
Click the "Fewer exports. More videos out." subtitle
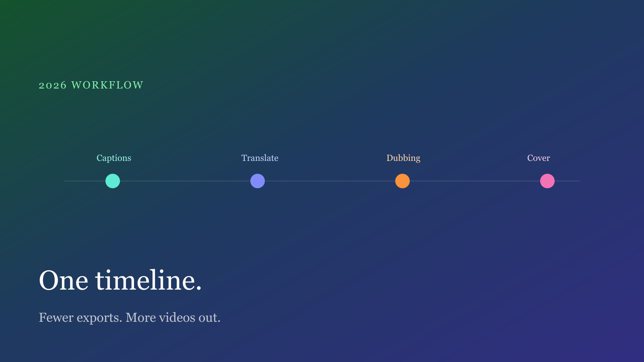click(130, 317)
